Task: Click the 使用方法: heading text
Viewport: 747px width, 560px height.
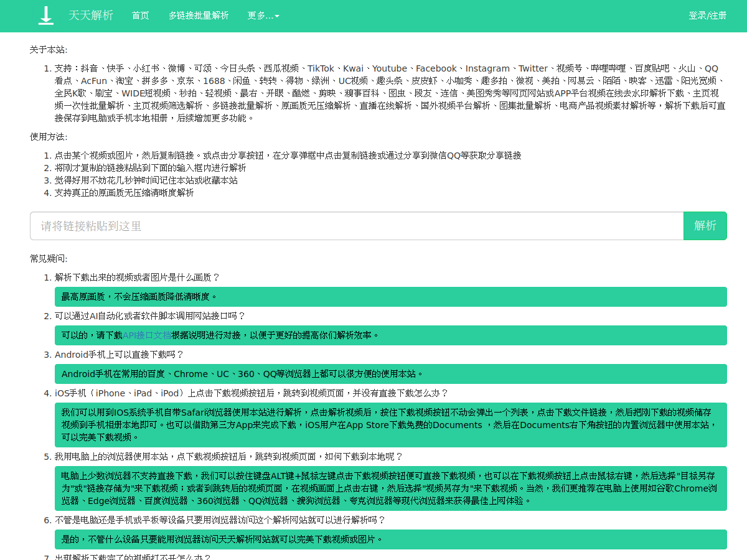Action: coord(49,137)
